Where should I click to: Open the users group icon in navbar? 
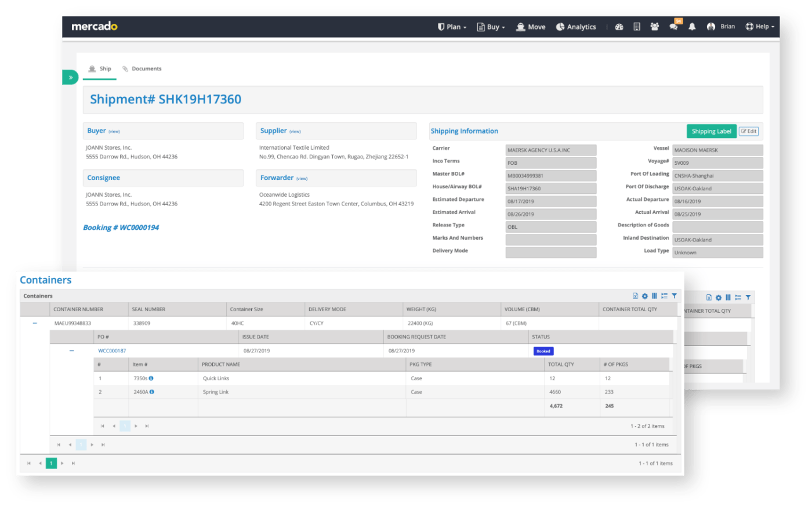tap(655, 27)
